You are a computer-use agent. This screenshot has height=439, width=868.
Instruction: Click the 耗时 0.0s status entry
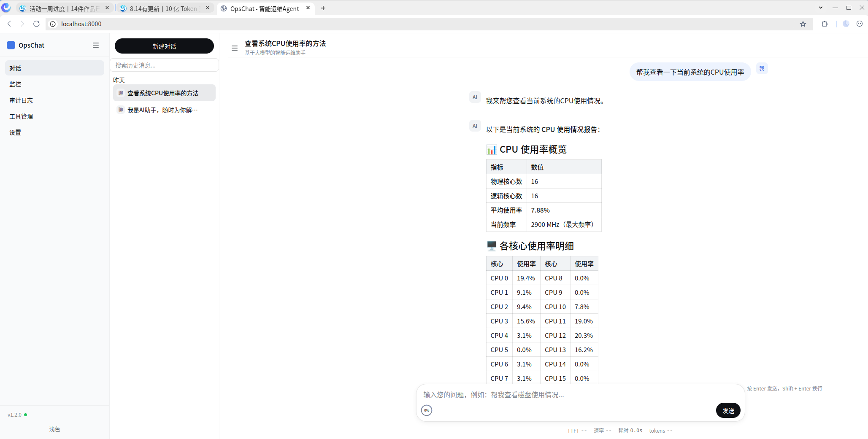(x=630, y=431)
